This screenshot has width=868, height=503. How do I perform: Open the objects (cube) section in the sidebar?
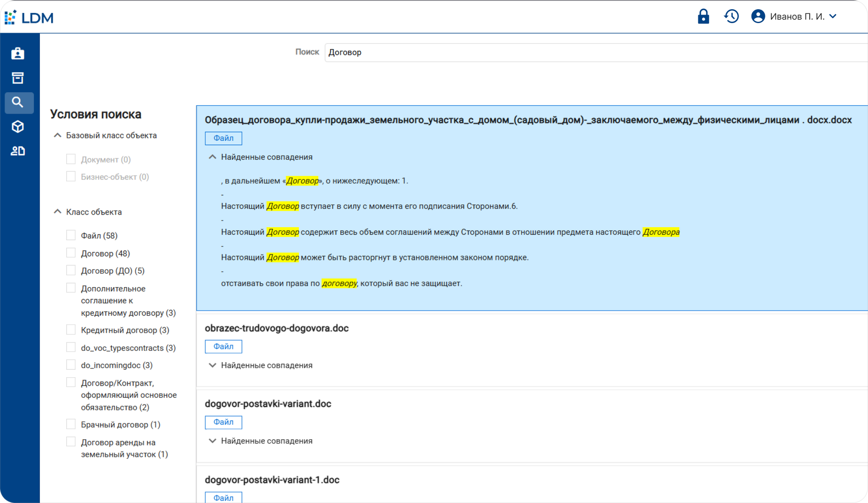pos(18,126)
